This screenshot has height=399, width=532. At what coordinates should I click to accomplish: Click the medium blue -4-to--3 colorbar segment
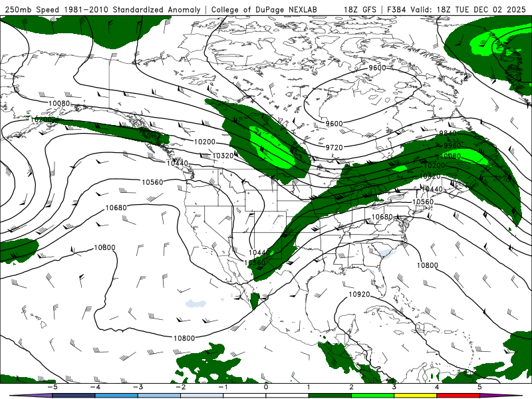(116, 396)
